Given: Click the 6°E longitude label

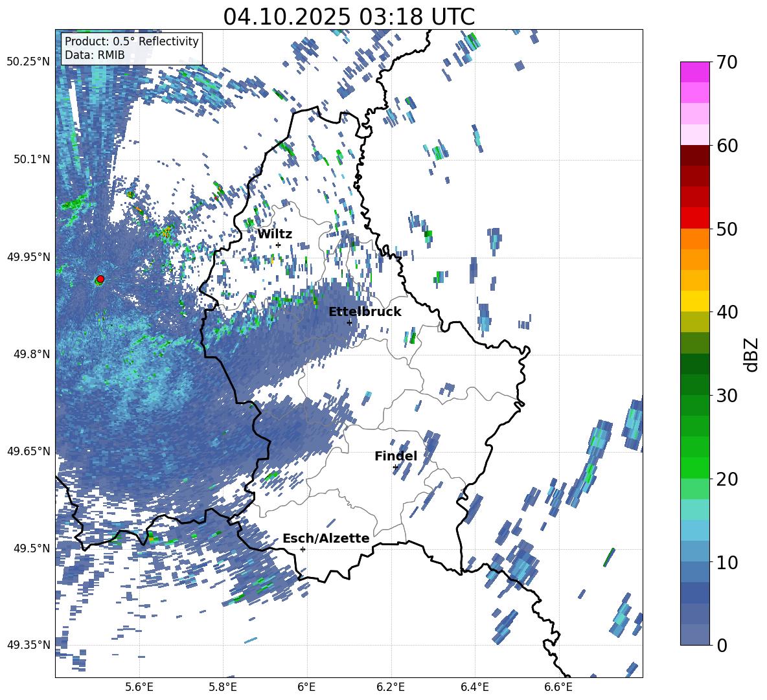Looking at the screenshot, I should coord(306,687).
